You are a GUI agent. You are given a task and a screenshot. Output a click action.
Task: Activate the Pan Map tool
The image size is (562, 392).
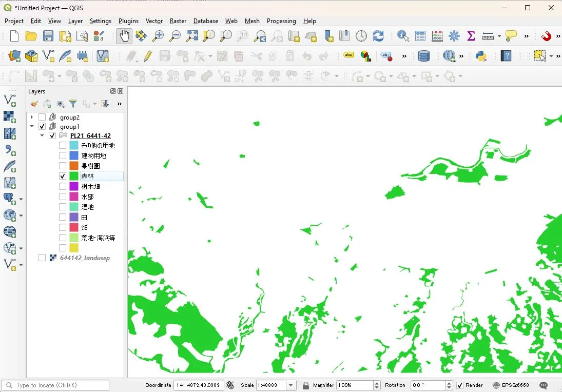(x=124, y=36)
